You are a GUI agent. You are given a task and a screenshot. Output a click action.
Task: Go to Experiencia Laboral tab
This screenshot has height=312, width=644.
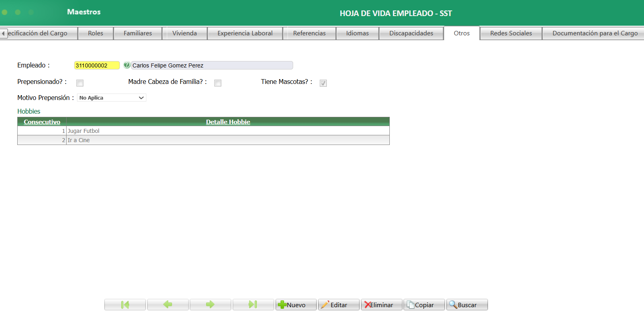click(245, 33)
